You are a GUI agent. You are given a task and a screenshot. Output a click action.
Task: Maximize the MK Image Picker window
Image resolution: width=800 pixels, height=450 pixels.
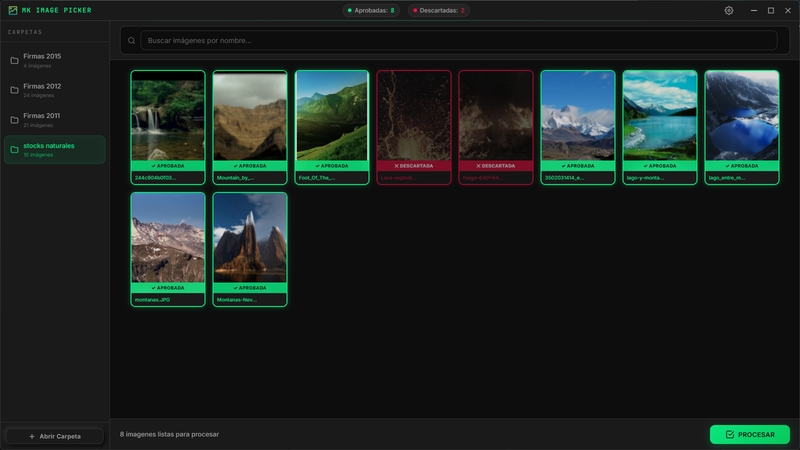[771, 10]
